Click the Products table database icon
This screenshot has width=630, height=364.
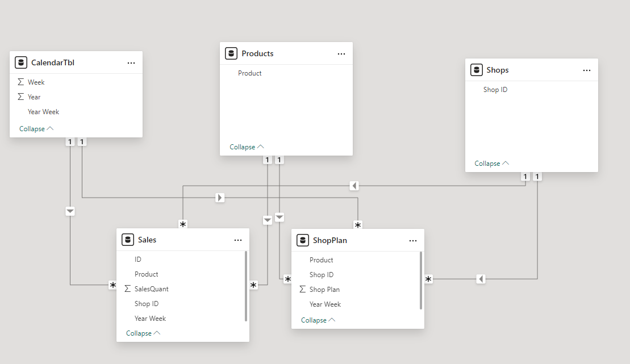point(231,53)
